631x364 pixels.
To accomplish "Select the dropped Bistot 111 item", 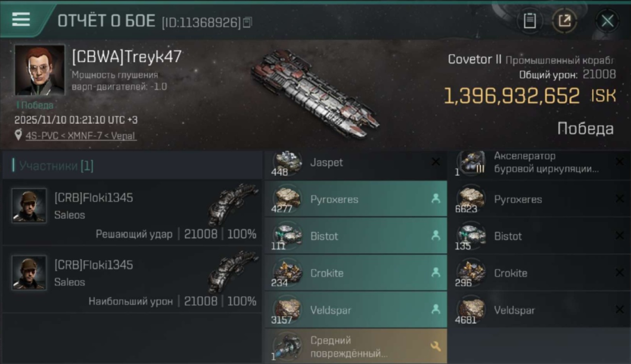I will click(x=356, y=236).
